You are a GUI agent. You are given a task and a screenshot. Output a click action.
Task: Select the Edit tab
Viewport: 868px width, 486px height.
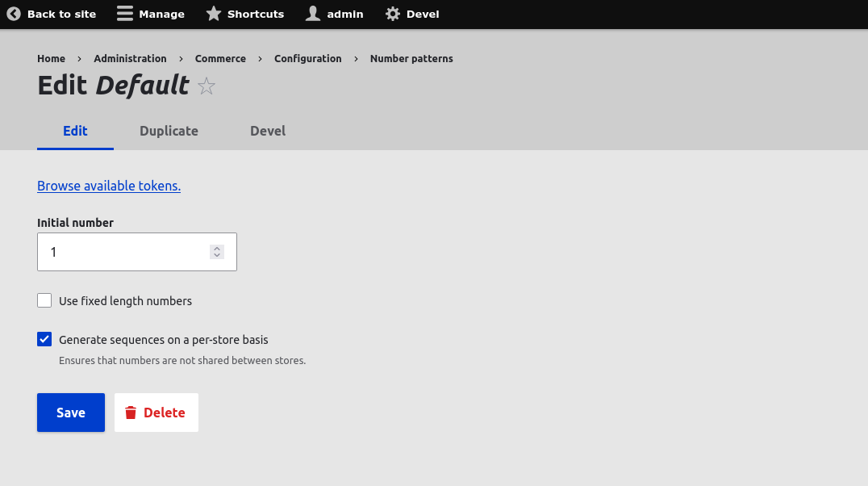(75, 131)
